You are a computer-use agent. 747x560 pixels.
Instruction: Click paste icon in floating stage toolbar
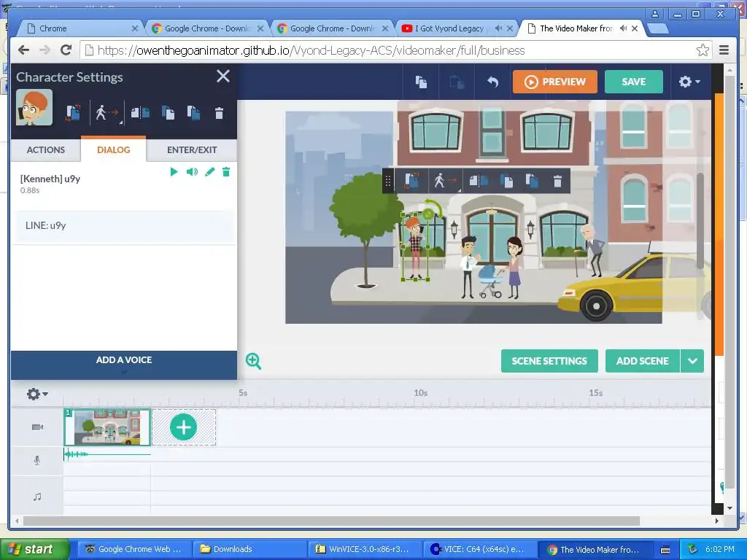tap(532, 181)
